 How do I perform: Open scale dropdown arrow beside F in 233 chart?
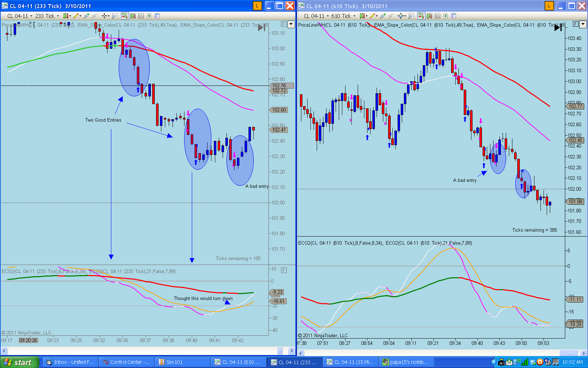click(291, 24)
